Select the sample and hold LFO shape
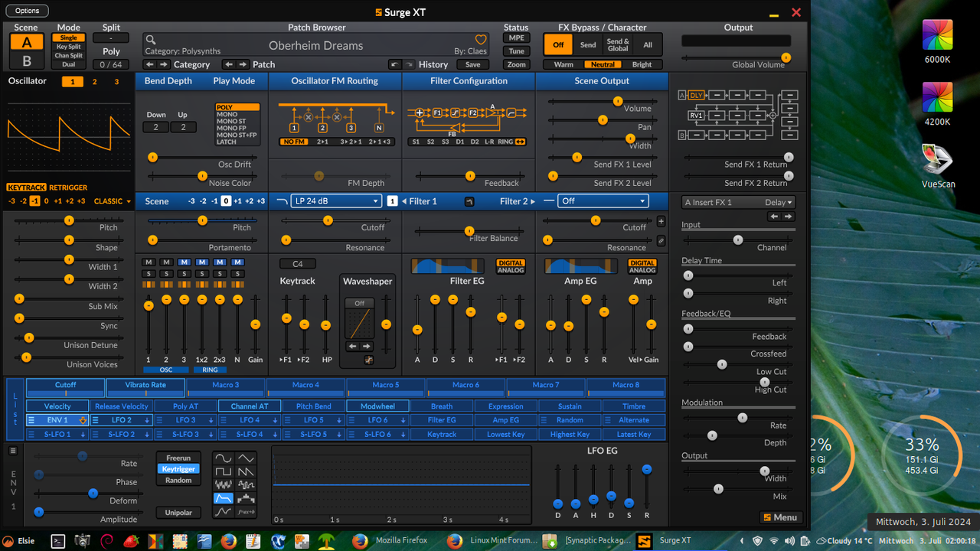This screenshot has height=551, width=980. tap(246, 484)
